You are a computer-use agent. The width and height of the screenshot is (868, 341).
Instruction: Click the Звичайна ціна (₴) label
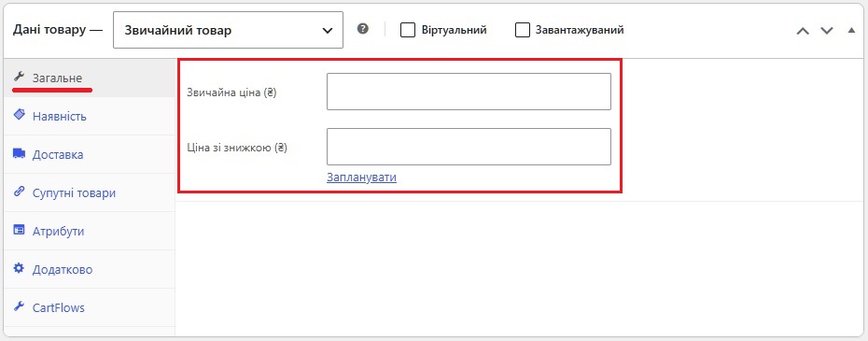tap(232, 92)
